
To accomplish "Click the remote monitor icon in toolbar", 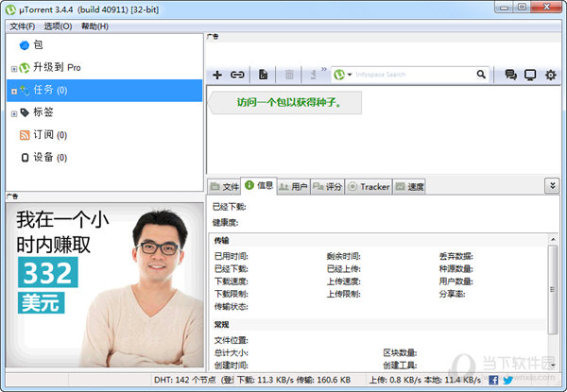I will point(530,75).
